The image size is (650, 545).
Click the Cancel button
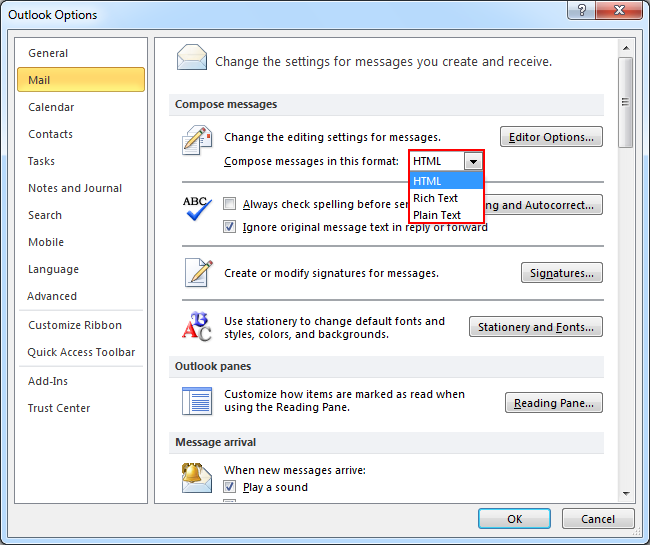[598, 519]
